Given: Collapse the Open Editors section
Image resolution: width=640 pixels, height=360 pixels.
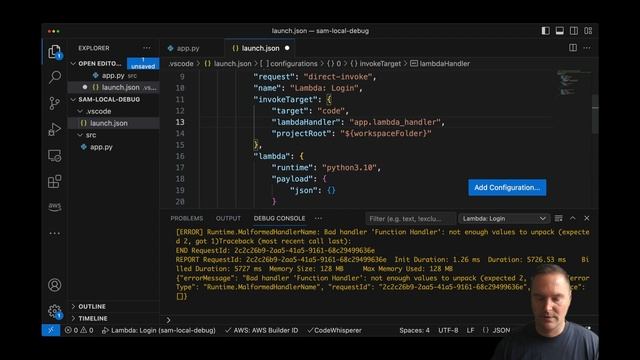Looking at the screenshot, I should tap(100, 64).
